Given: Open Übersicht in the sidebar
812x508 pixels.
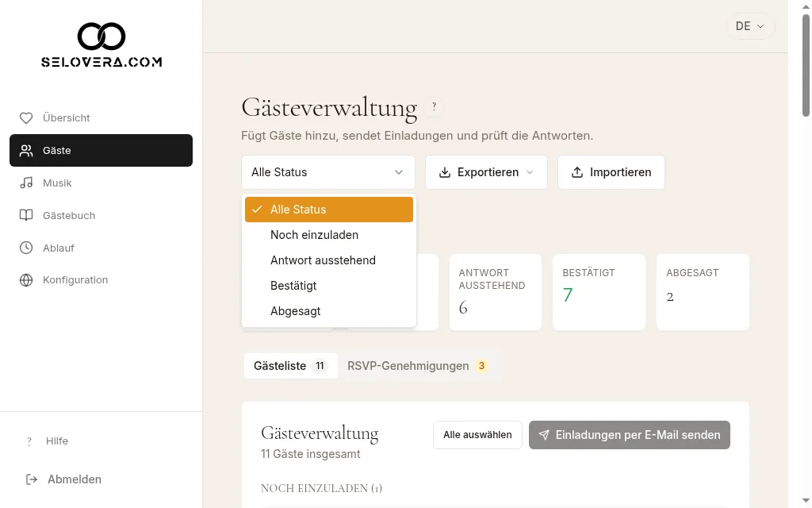Looking at the screenshot, I should point(101,118).
